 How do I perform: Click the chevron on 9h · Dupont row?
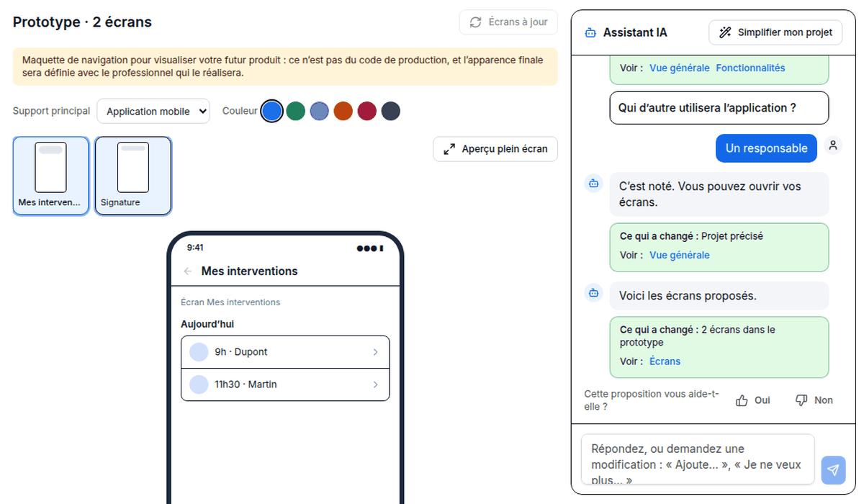(x=376, y=352)
